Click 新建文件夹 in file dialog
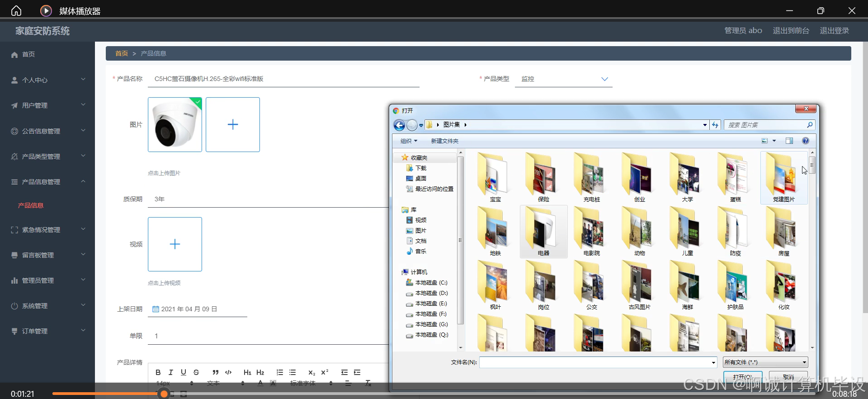Screen dimensions: 868x399 [444, 141]
